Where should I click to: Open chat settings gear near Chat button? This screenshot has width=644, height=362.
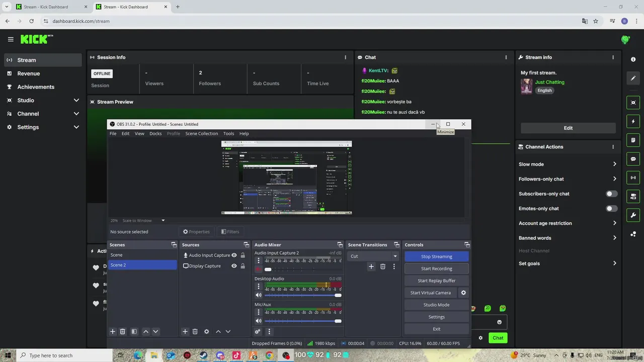point(480,338)
